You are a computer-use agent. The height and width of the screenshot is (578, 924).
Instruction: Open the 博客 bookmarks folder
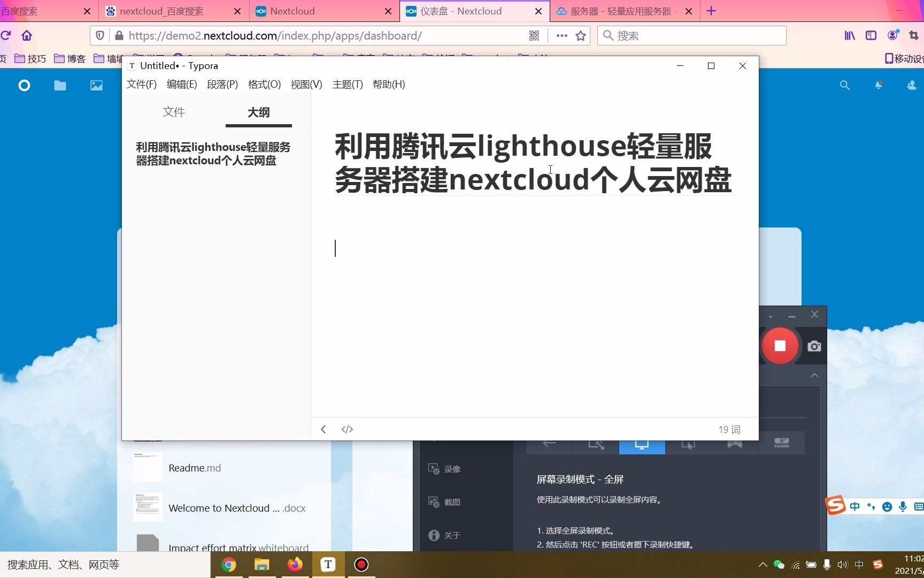(70, 58)
